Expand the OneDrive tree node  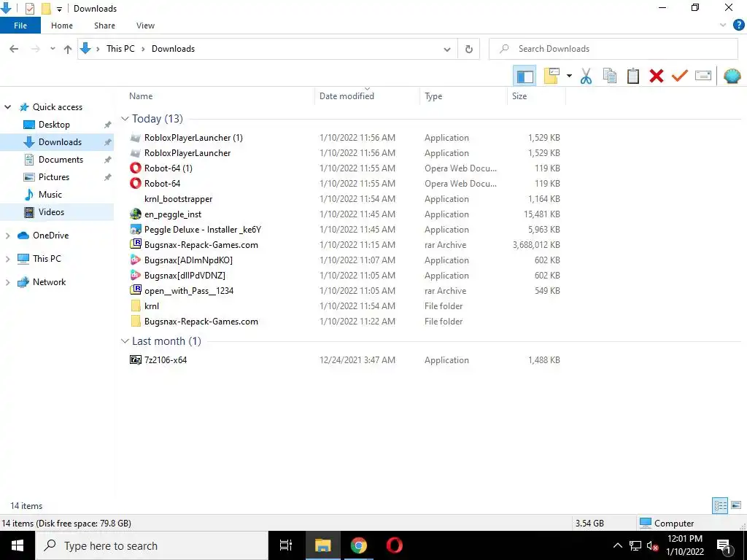click(x=7, y=236)
